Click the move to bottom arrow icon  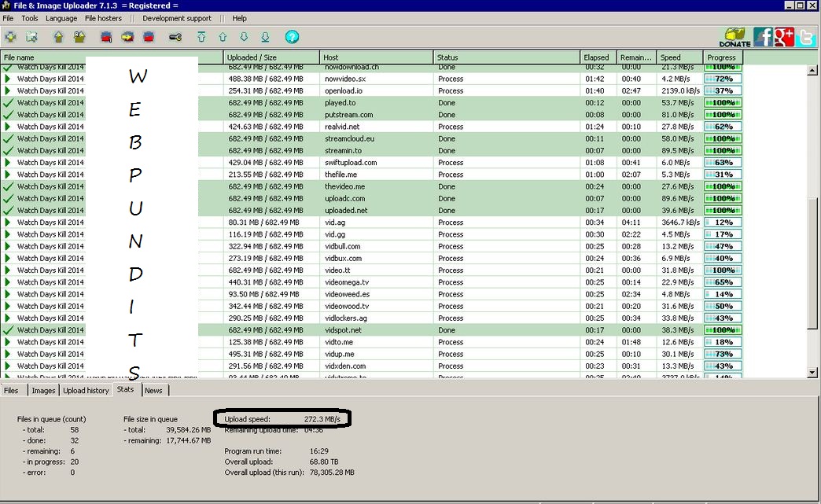tap(266, 37)
